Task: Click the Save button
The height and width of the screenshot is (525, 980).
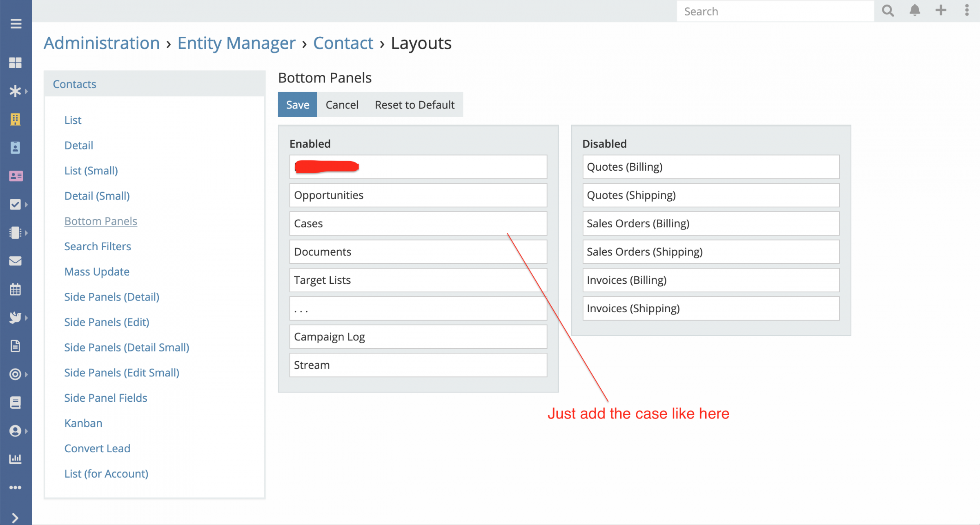Action: tap(297, 105)
